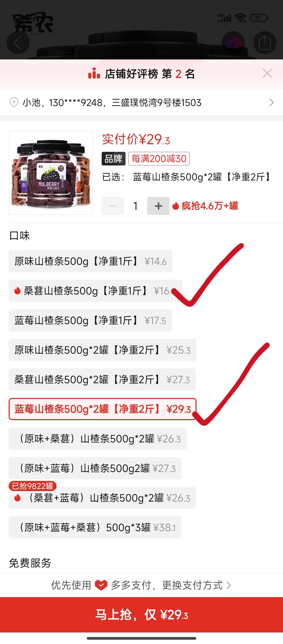Expand the delivery address chevron
The image size is (283, 644).
click(x=271, y=102)
